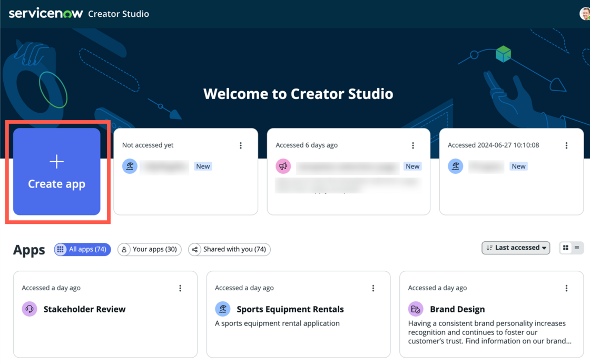Click the Apps section heading
This screenshot has width=590, height=364.
click(x=29, y=250)
